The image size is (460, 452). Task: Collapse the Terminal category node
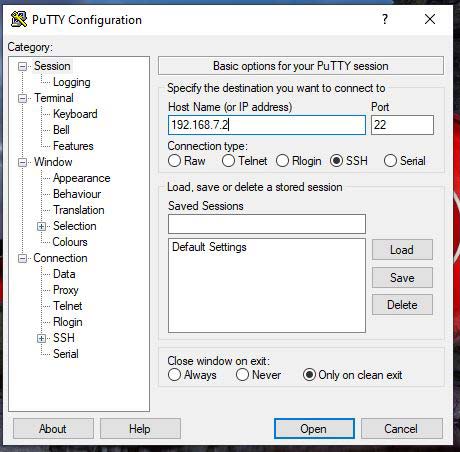click(x=22, y=98)
